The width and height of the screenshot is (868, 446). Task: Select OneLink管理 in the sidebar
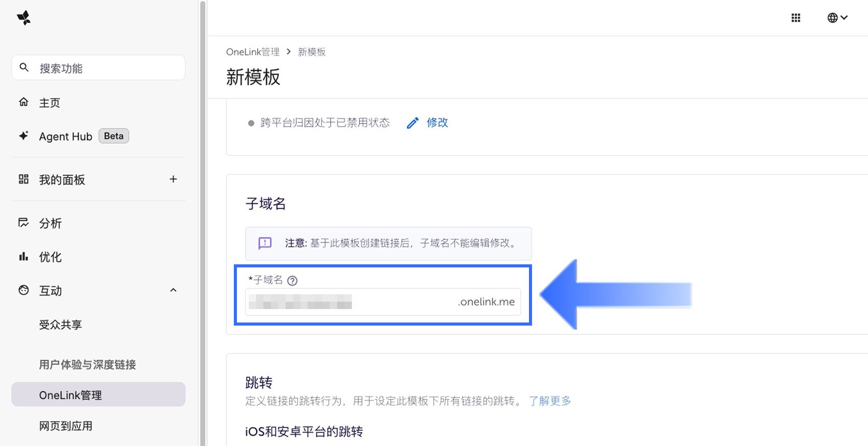click(x=70, y=395)
